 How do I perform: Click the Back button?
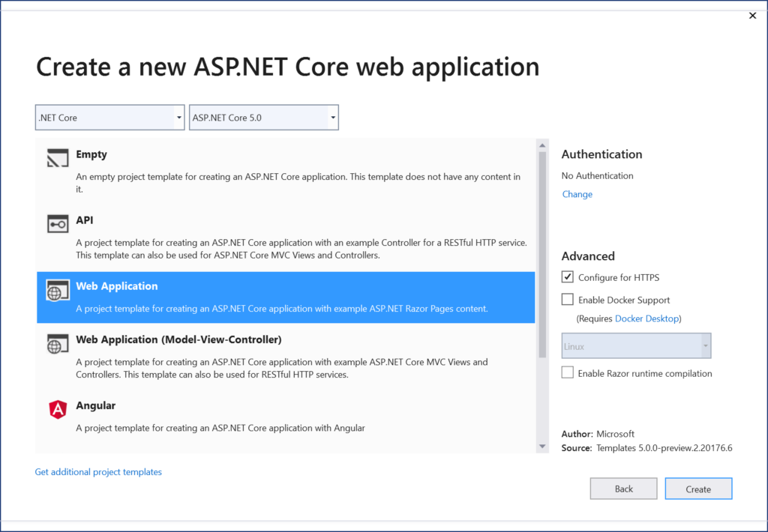coord(623,489)
